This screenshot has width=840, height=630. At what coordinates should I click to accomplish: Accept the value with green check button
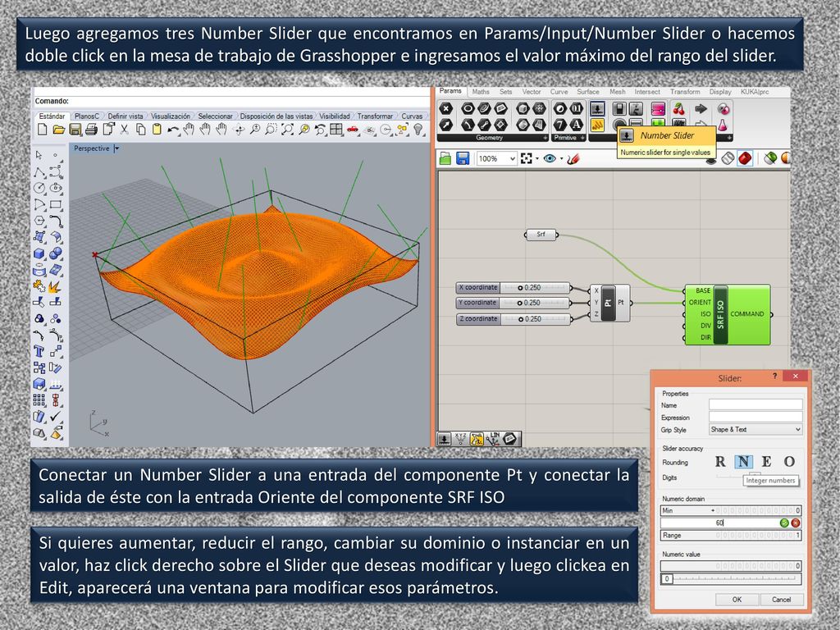click(784, 523)
